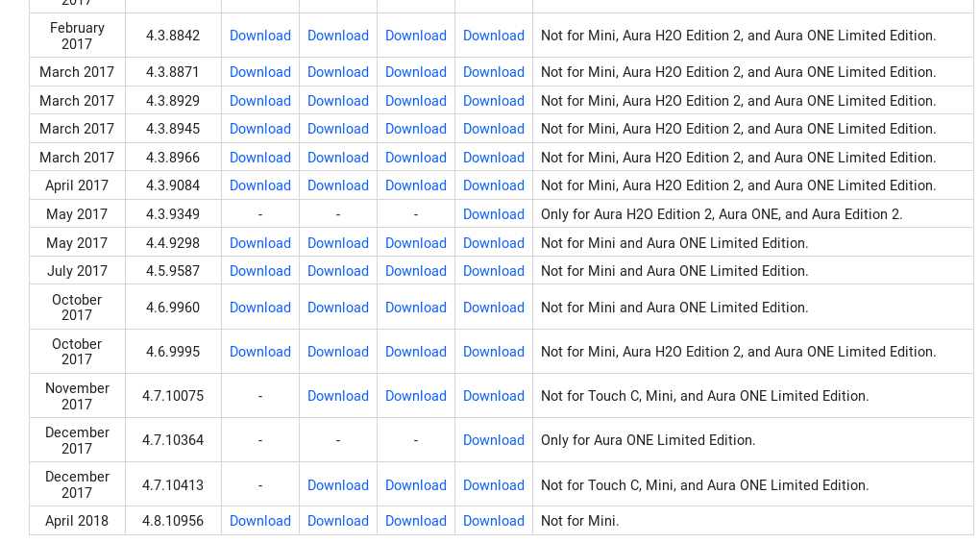The width and height of the screenshot is (980, 543).
Task: Open the only Download link for 4.7.10364
Action: click(494, 440)
